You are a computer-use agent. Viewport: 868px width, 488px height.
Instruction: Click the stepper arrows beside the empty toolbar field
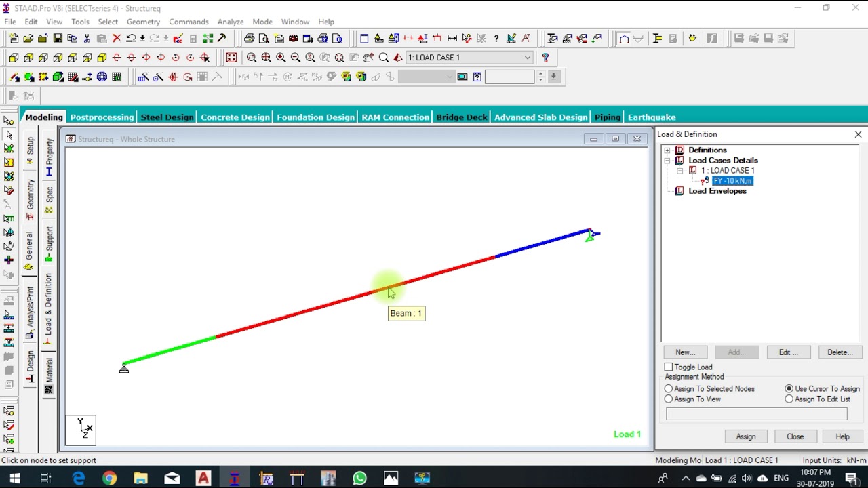[x=540, y=77]
